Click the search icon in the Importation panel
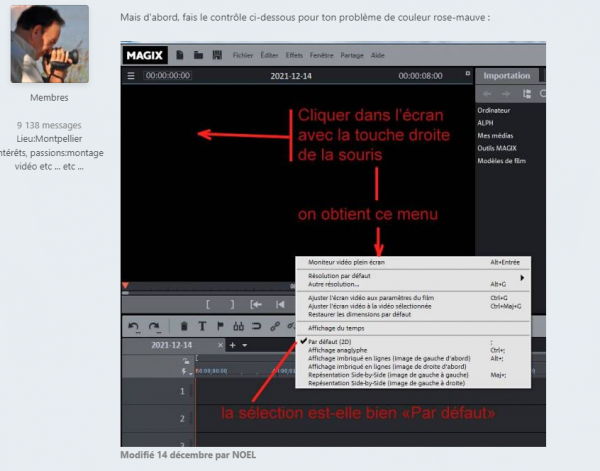 [543, 94]
